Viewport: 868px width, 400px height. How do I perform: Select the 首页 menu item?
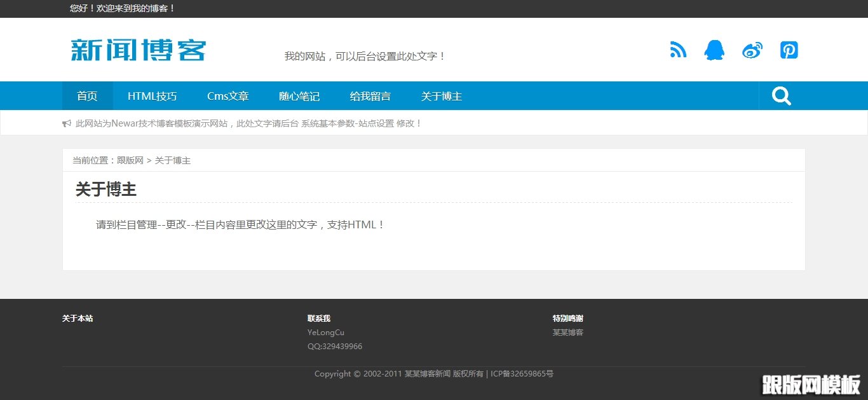(x=87, y=95)
